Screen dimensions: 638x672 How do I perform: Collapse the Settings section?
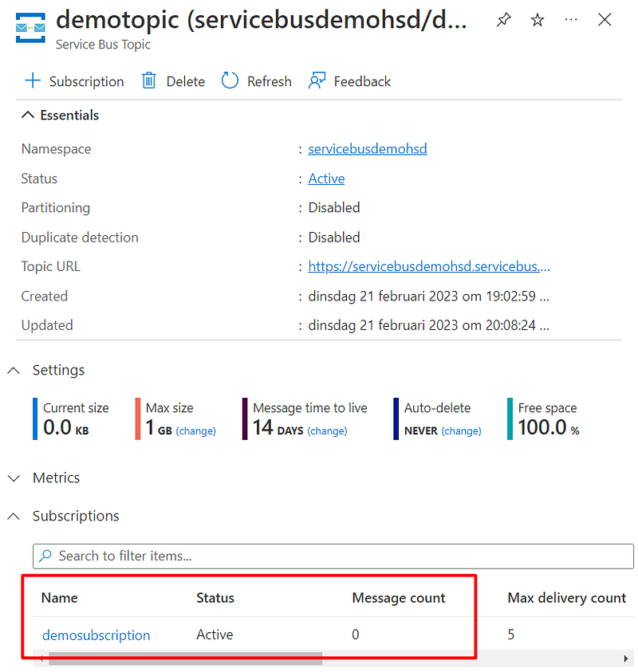(14, 371)
